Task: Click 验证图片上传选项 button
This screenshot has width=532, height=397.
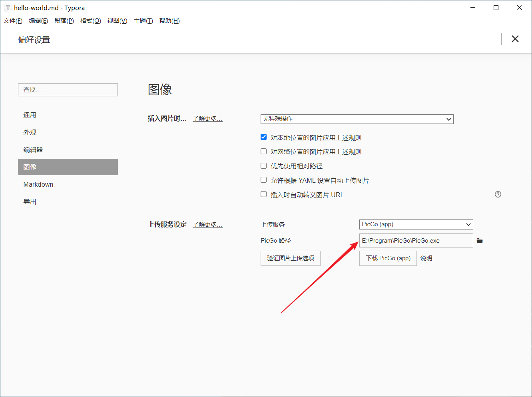Action: coord(291,258)
